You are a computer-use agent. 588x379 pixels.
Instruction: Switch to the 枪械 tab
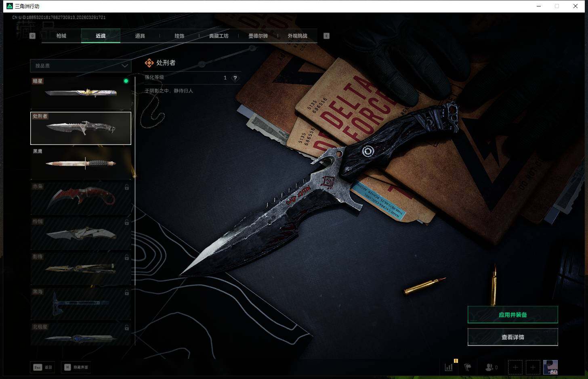tap(61, 36)
